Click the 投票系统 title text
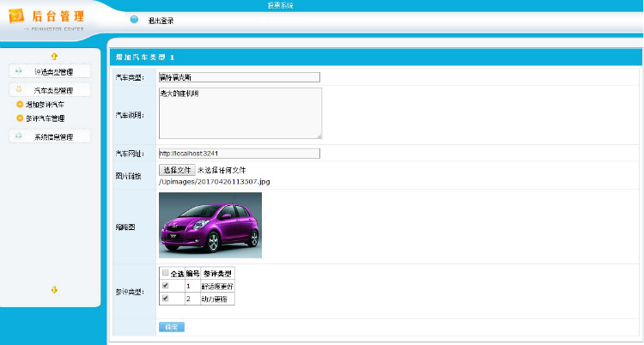 coord(280,5)
